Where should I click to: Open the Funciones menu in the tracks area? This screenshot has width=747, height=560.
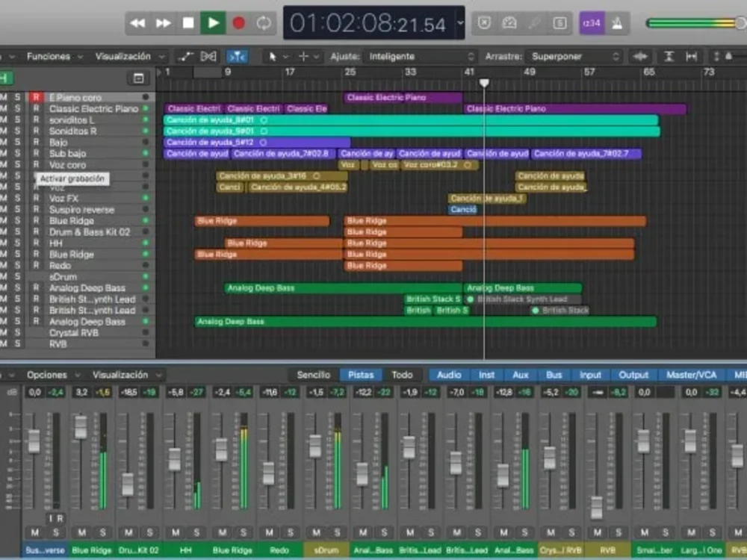point(55,57)
